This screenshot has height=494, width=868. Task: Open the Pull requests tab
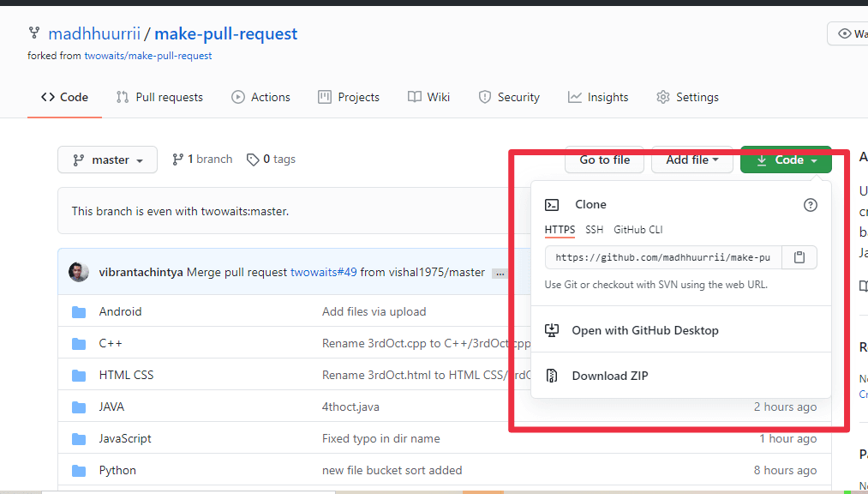(x=159, y=98)
